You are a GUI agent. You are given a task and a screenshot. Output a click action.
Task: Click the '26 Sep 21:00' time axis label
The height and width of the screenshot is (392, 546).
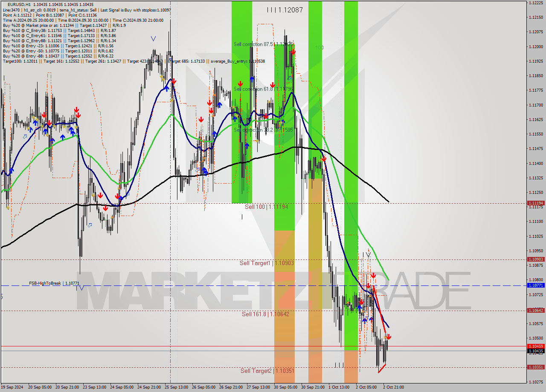[231, 387]
